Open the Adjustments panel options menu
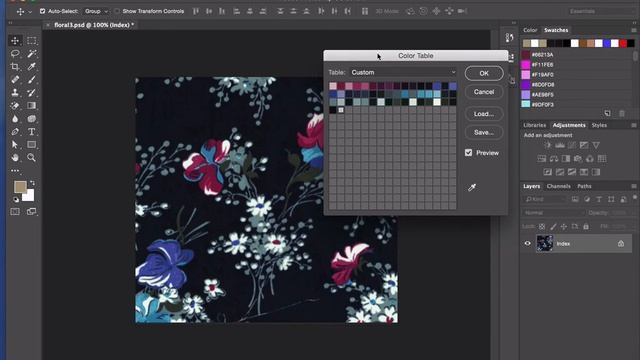Image resolution: width=640 pixels, height=360 pixels. pos(633,125)
